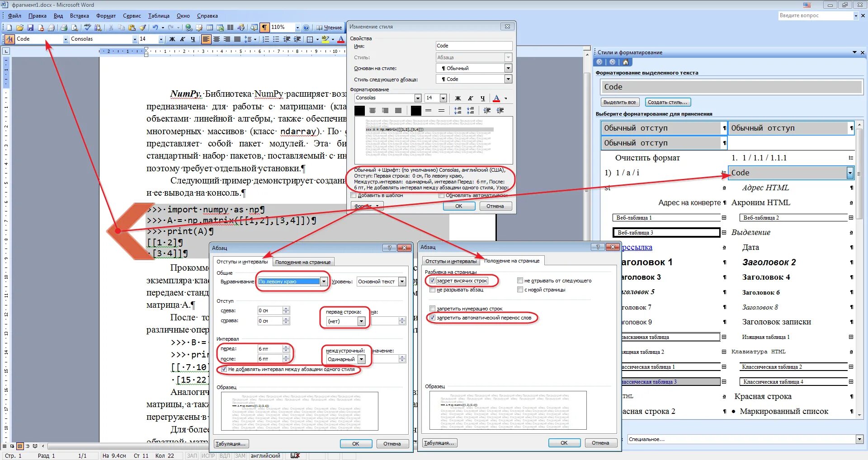The image size is (868, 460).
Task: Open the Формат menu
Action: [x=106, y=16]
